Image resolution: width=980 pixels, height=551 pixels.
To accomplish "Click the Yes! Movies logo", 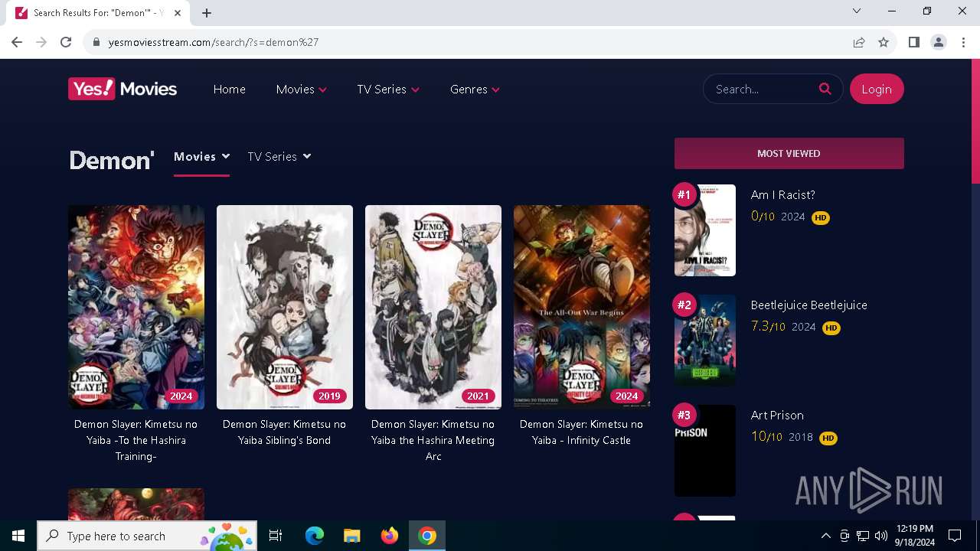I will click(122, 89).
